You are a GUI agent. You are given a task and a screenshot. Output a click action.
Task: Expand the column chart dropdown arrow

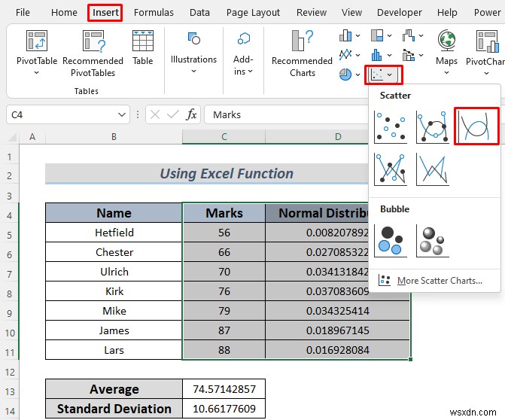pos(357,35)
